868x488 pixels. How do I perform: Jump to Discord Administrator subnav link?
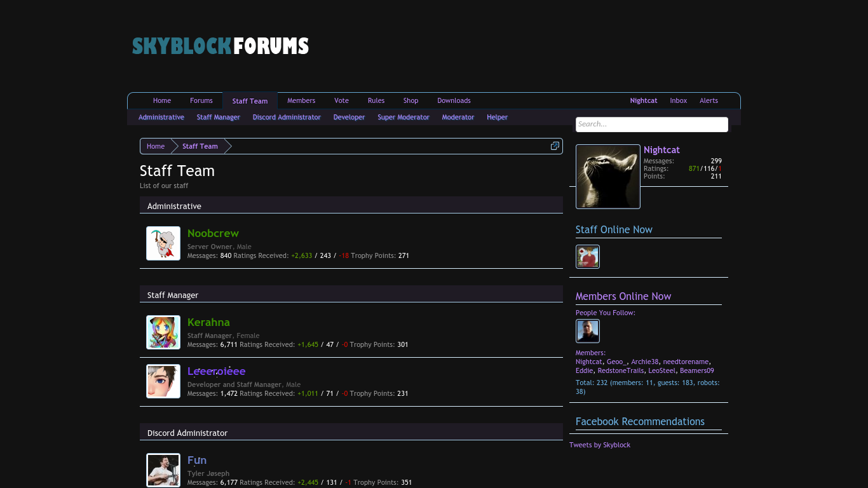(287, 117)
